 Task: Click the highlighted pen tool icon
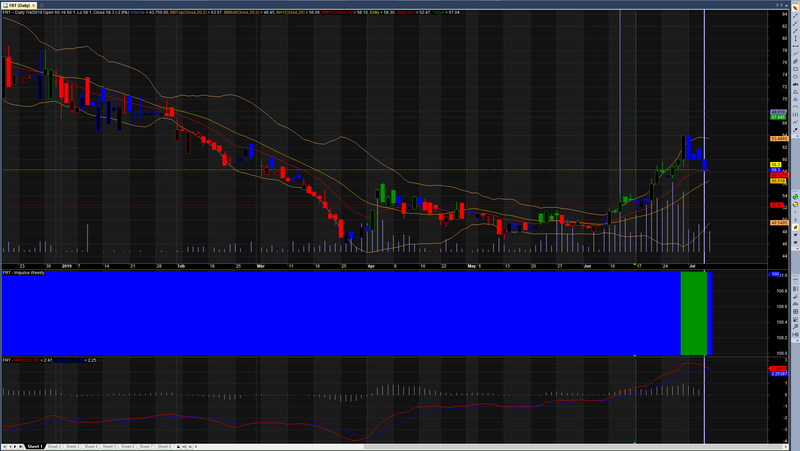(795, 227)
